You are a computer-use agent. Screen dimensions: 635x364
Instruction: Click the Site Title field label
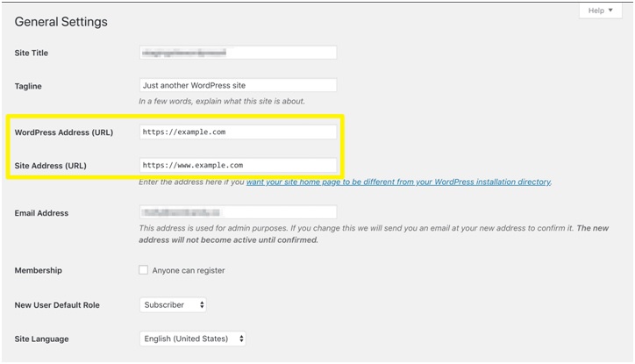tap(32, 54)
